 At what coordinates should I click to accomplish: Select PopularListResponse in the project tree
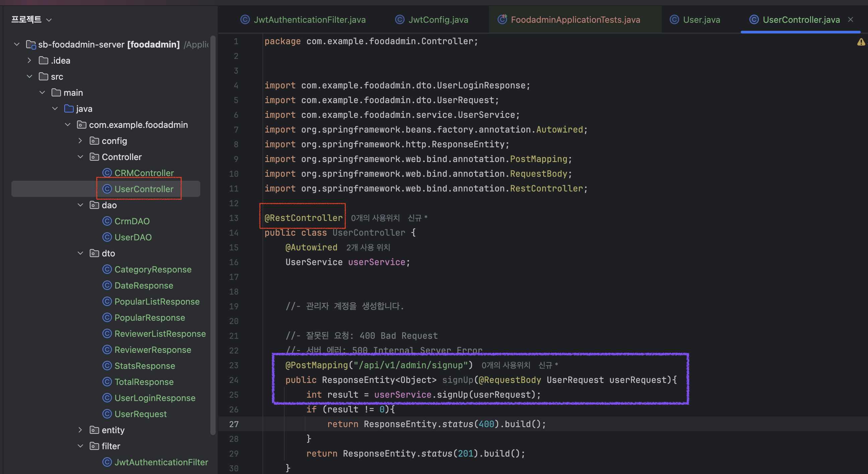[157, 301]
